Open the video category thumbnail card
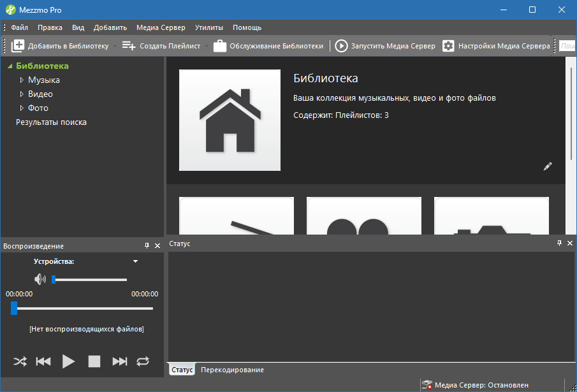This screenshot has height=392, width=577. coord(364,216)
